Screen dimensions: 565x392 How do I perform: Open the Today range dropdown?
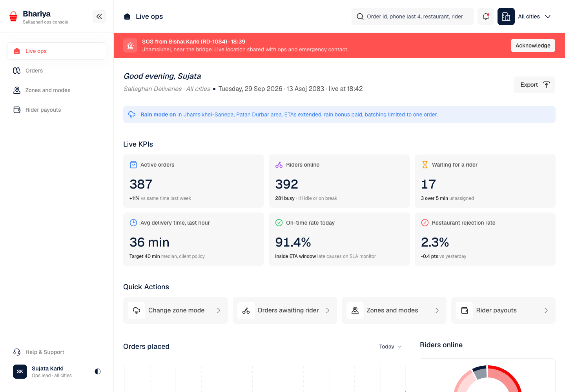(x=390, y=347)
